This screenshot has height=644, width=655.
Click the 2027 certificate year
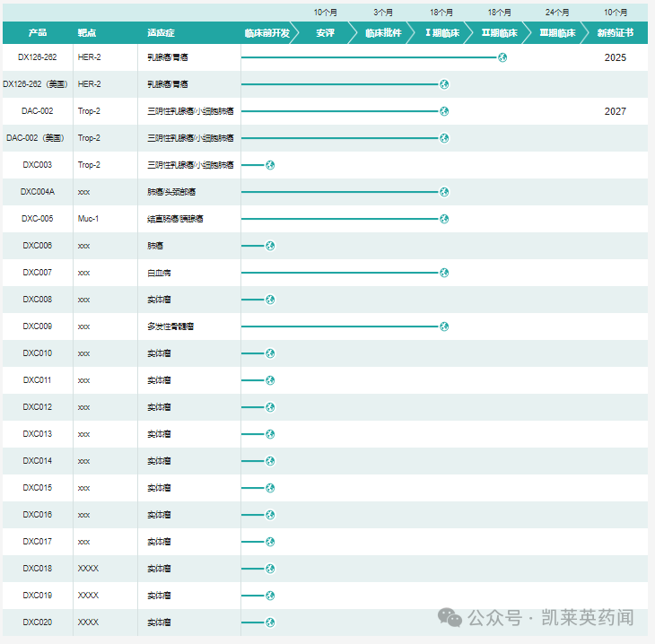point(616,111)
